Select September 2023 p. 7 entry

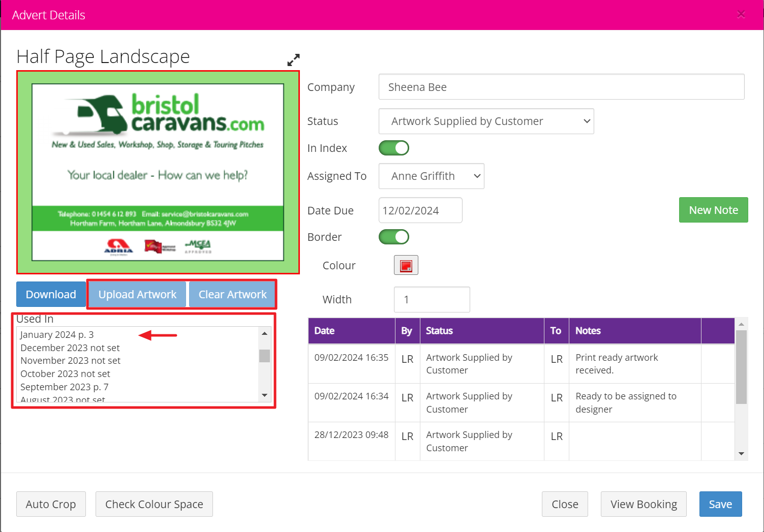click(x=65, y=387)
